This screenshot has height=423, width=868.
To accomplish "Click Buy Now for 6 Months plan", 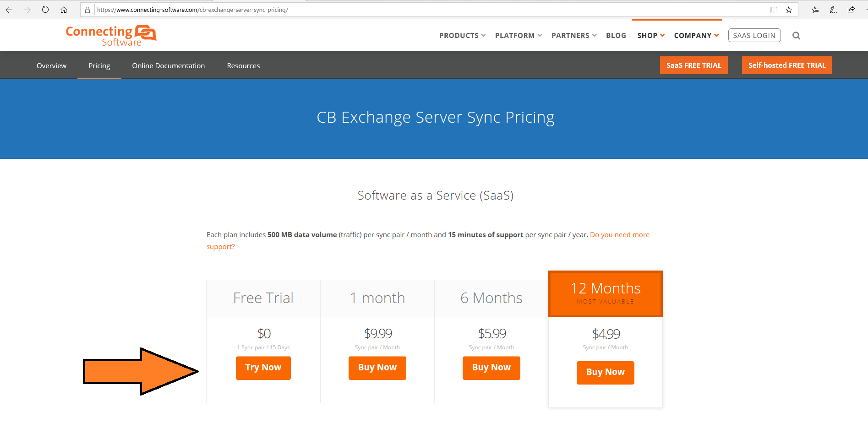I will click(491, 368).
